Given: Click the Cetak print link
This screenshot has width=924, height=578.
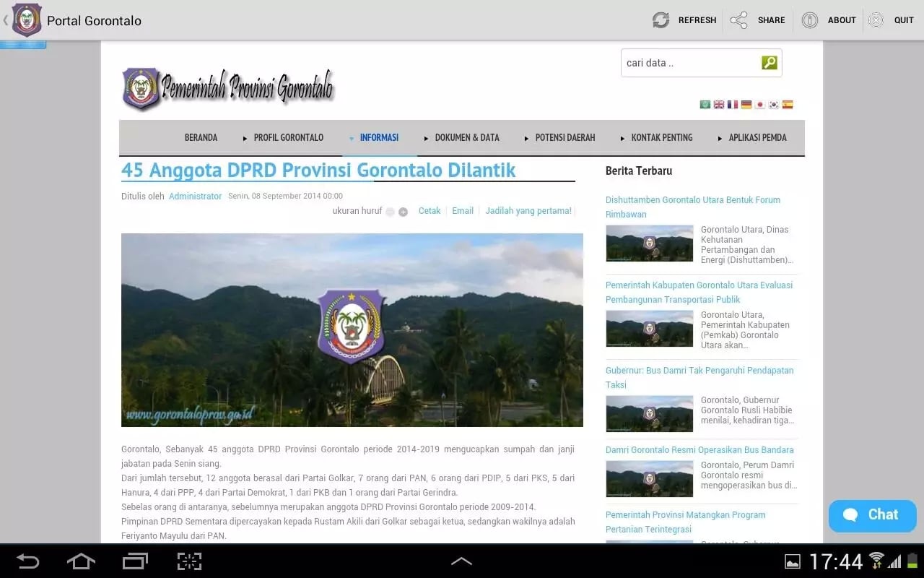Looking at the screenshot, I should pyautogui.click(x=430, y=211).
